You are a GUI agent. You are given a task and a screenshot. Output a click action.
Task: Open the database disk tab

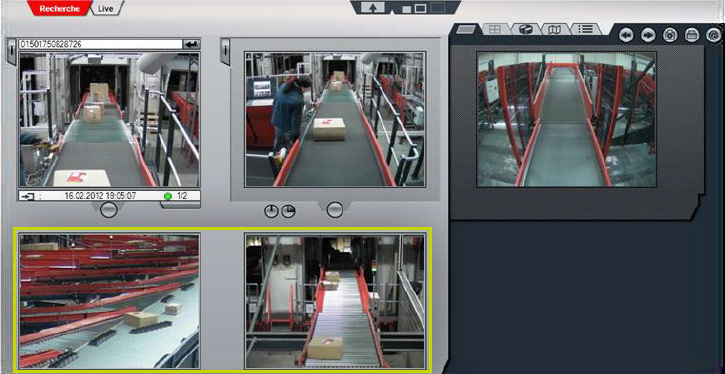pos(526,30)
